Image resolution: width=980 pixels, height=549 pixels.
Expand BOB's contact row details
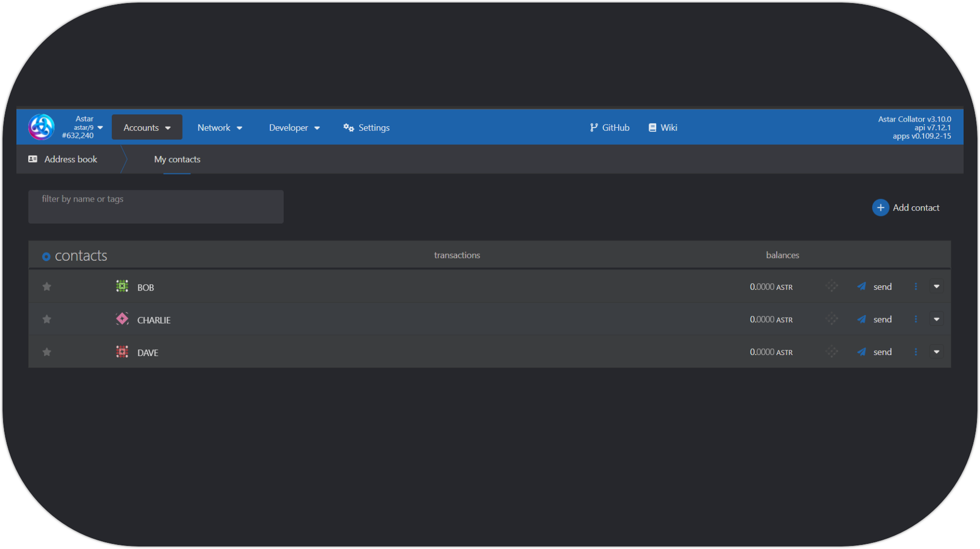coord(936,287)
